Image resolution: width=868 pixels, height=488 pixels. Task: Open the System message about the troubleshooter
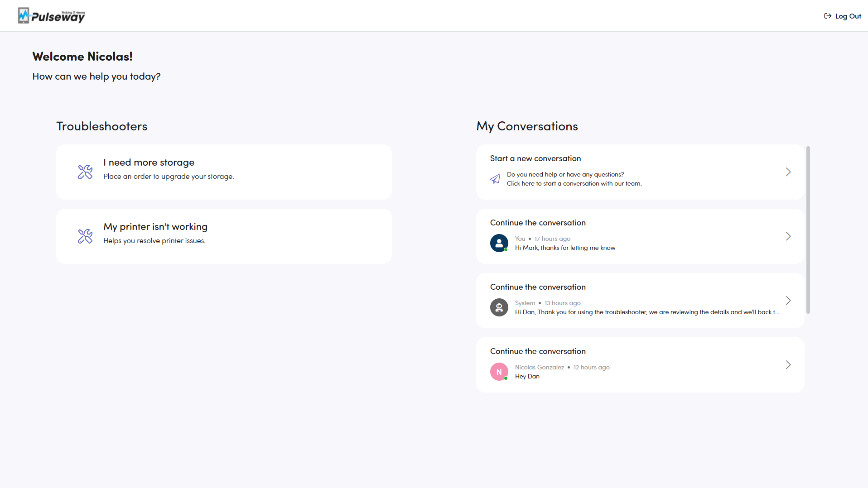(x=646, y=312)
